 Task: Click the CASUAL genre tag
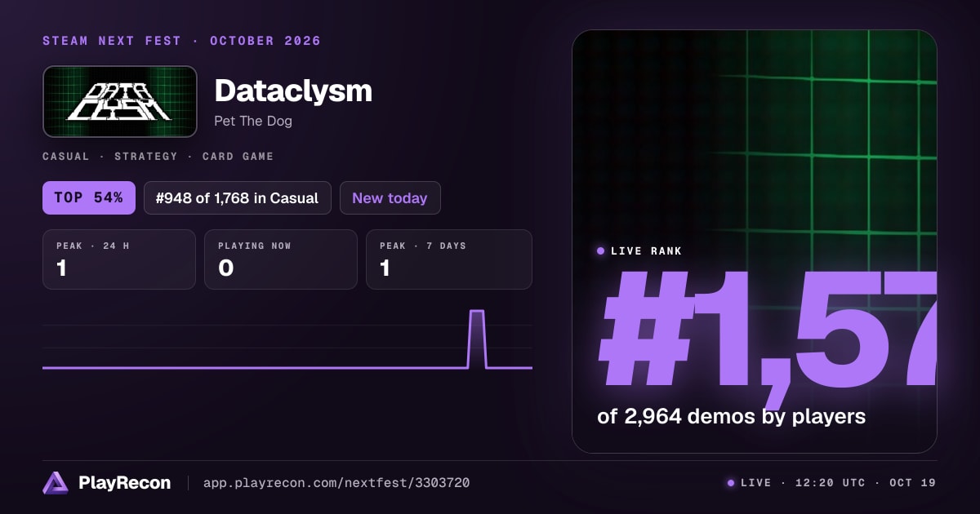(x=66, y=157)
